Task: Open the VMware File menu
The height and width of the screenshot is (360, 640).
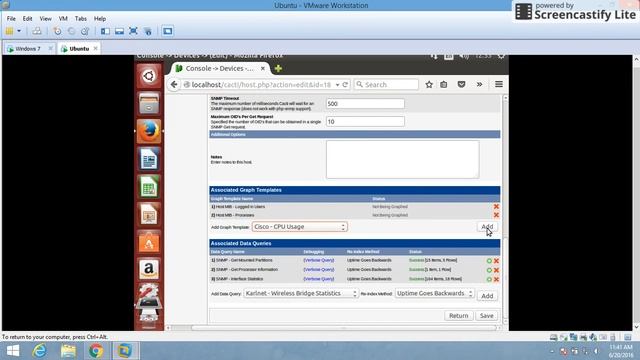Action: coord(11,19)
